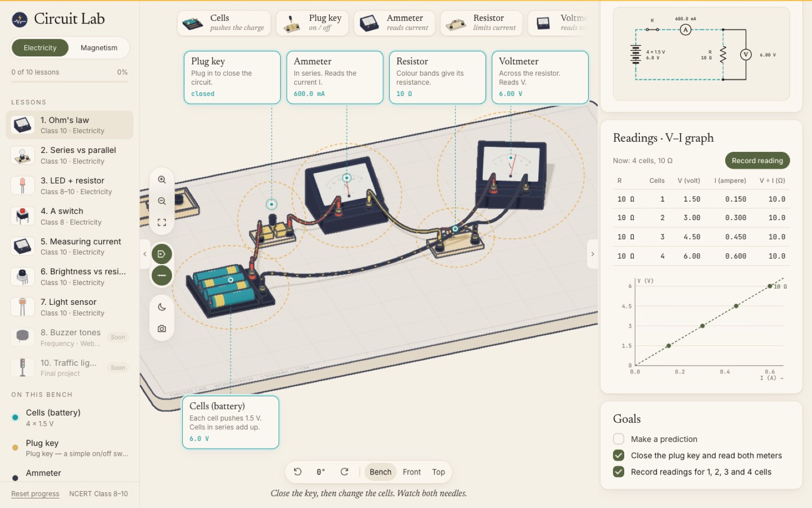Switch to the Magnetism tab
Viewport: 812px width, 508px height.
coord(99,48)
